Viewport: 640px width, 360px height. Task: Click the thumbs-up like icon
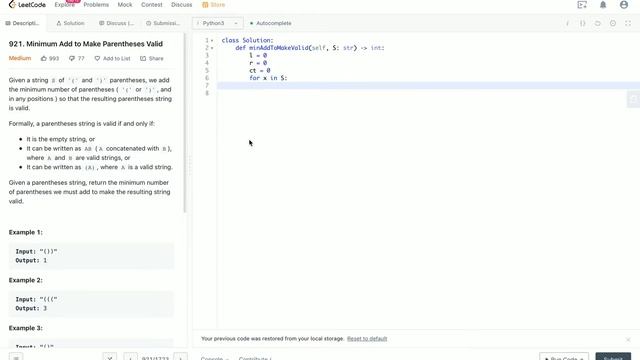click(44, 58)
